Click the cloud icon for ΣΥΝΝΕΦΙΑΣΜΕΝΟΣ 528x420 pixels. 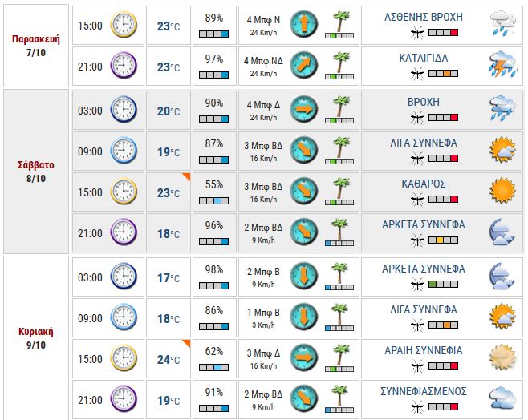coord(502,398)
